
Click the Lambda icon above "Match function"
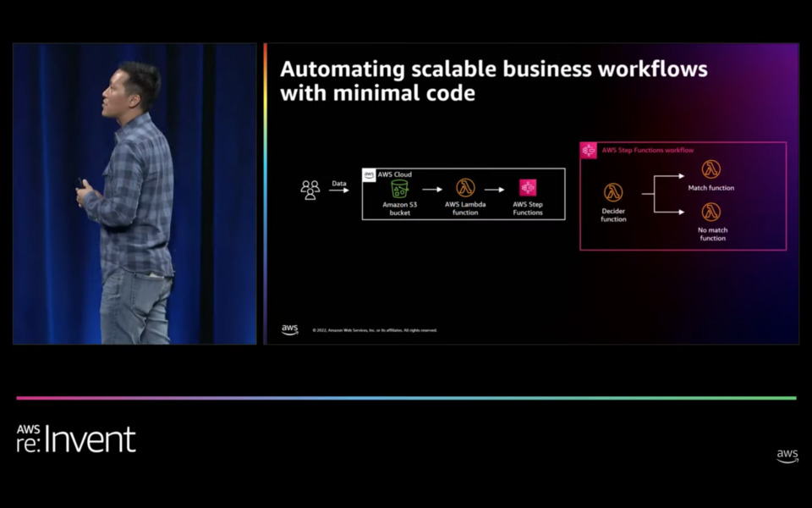coord(711,169)
